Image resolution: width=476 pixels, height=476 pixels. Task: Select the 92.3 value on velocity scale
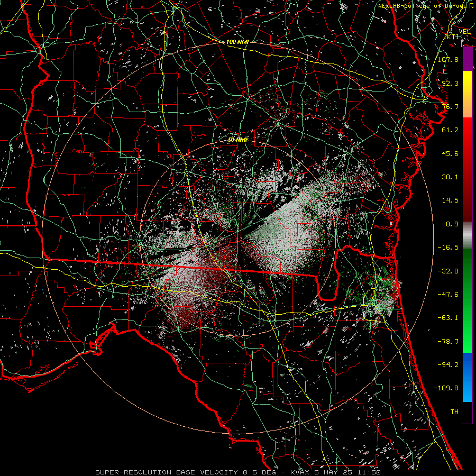coord(450,83)
